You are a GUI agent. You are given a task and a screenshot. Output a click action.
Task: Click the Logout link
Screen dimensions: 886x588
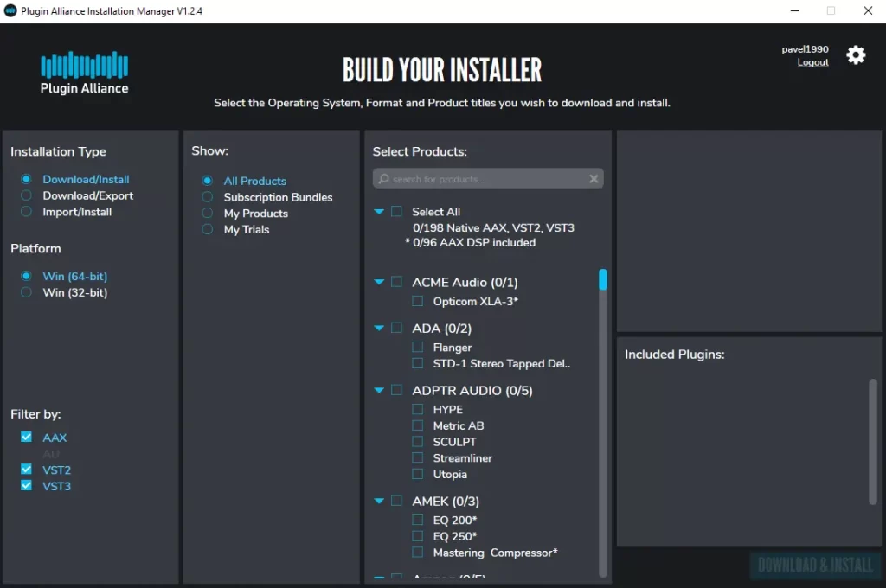pos(812,63)
